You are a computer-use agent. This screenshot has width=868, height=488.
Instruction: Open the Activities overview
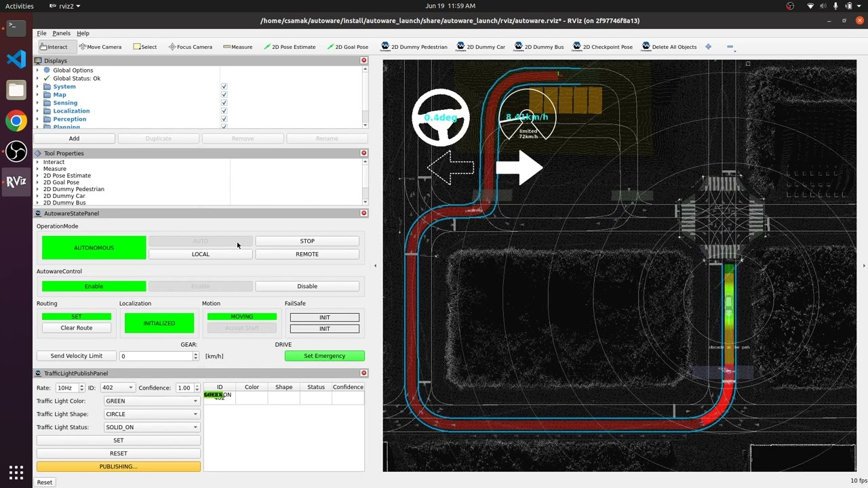[x=19, y=6]
